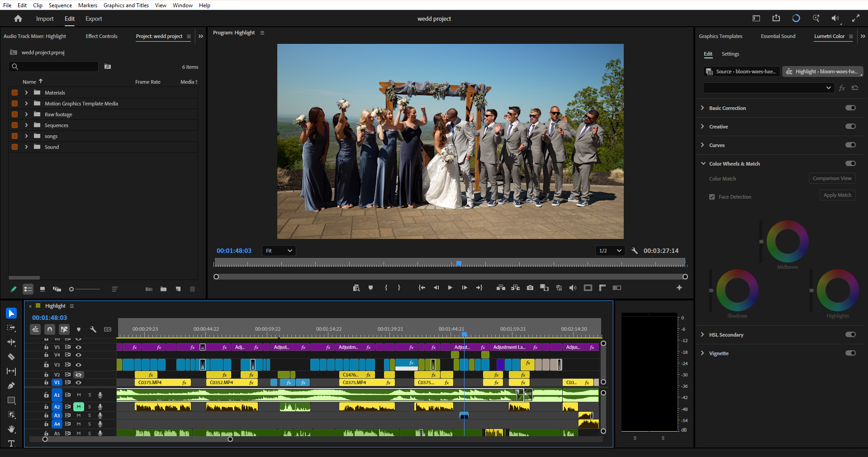Image resolution: width=868 pixels, height=457 pixels.
Task: Click Mark Out in Program Monitor
Action: tap(399, 288)
